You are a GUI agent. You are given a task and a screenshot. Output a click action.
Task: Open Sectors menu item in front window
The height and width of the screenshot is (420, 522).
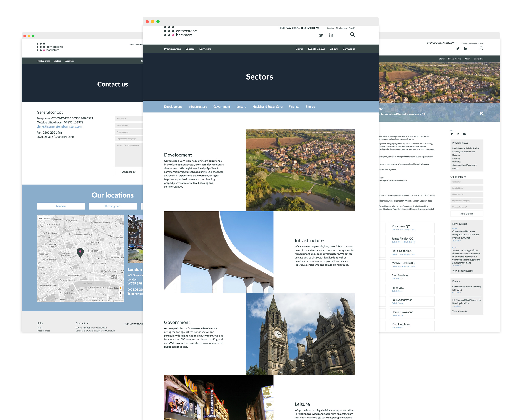[x=190, y=49]
